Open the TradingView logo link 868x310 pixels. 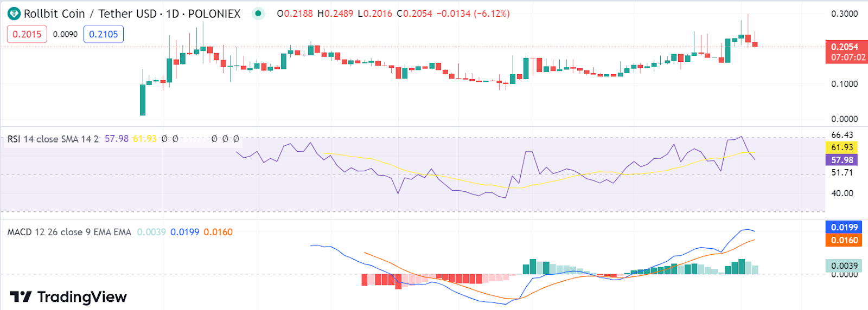click(68, 297)
